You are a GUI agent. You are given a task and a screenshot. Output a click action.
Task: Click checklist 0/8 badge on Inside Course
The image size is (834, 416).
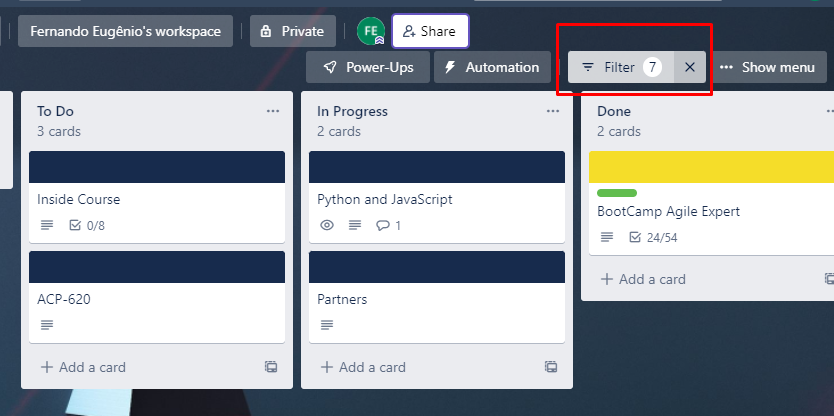pos(87,226)
